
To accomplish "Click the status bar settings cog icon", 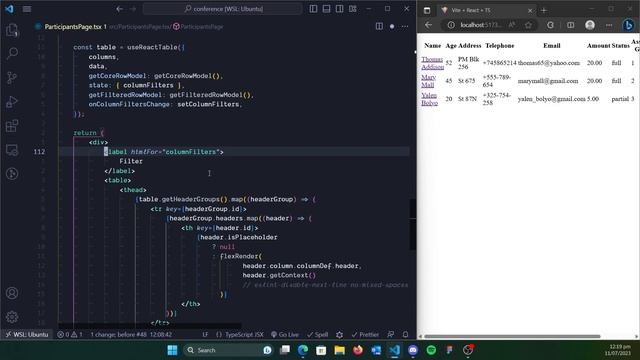I will 339,335.
